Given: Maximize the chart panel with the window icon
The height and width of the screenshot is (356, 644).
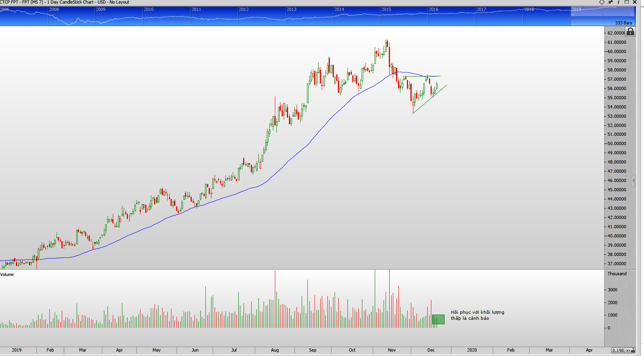Looking at the screenshot, I should pos(627,2).
